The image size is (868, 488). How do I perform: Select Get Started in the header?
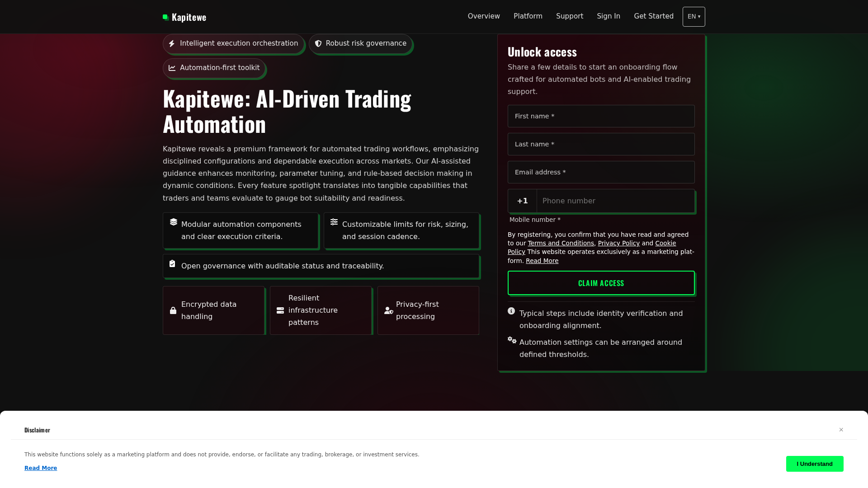654,16
